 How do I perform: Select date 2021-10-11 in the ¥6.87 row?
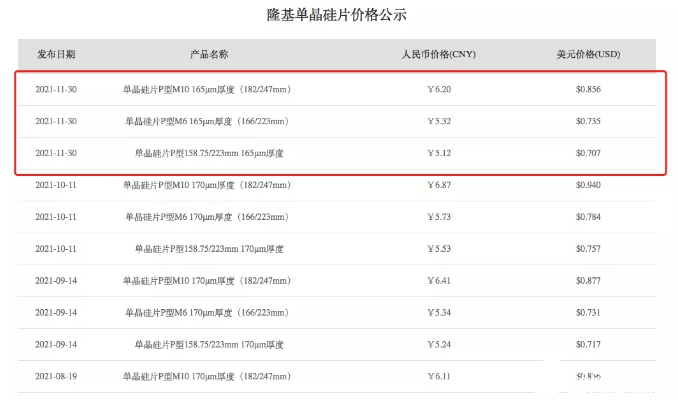[56, 186]
